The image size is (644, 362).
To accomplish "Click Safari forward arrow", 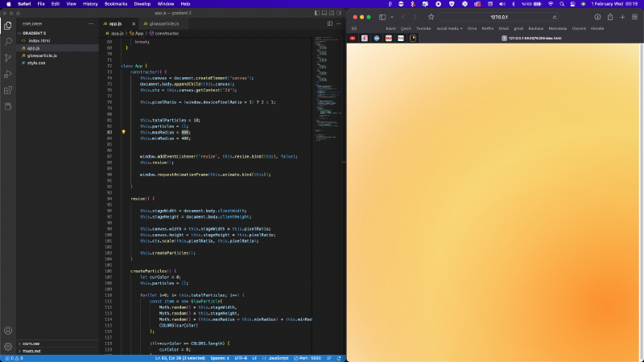I will pyautogui.click(x=415, y=17).
